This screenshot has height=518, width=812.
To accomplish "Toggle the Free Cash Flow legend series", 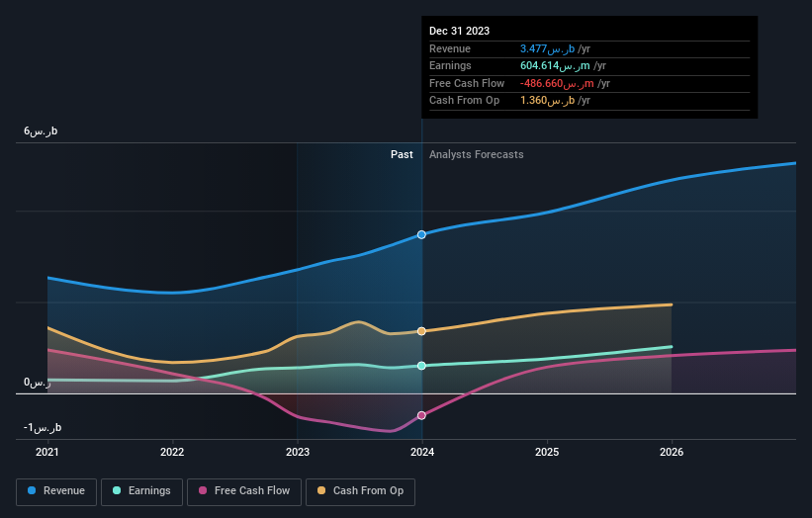I will point(244,491).
